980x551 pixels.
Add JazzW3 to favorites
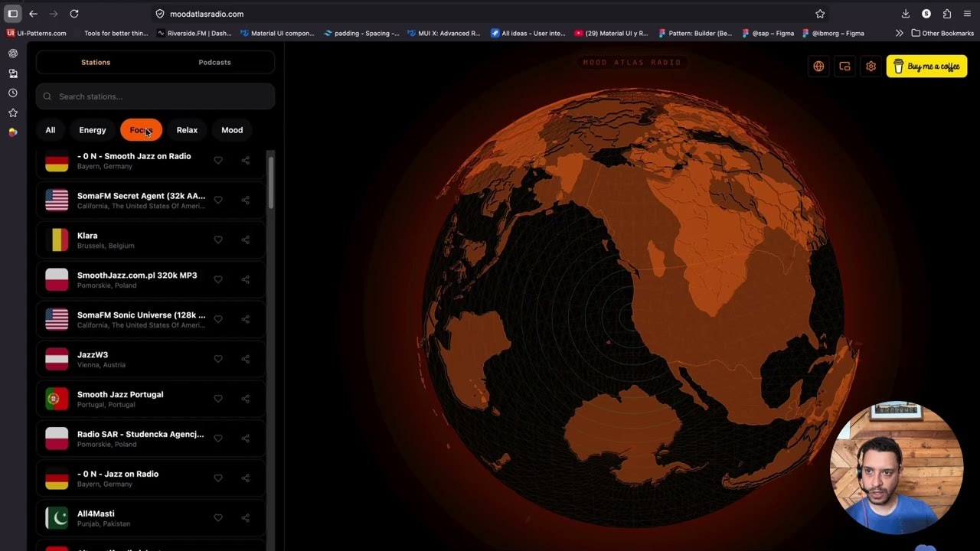(218, 360)
